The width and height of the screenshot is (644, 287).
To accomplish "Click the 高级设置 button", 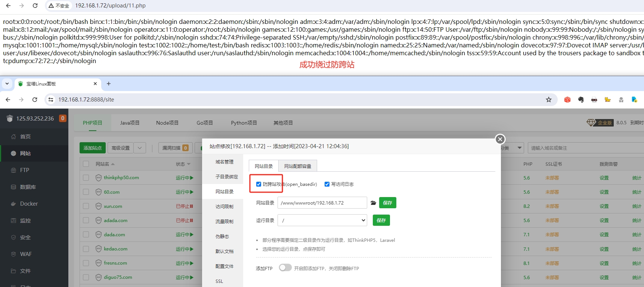I will pos(121,148).
